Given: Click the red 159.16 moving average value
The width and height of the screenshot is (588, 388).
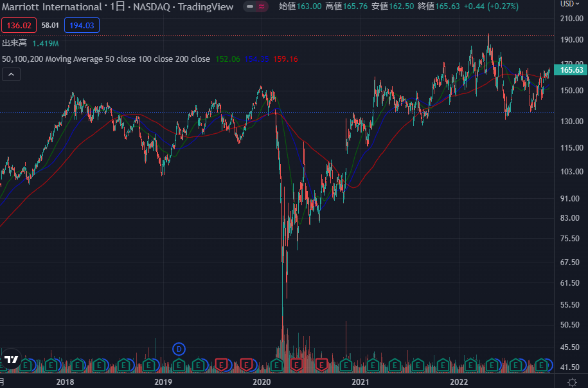Looking at the screenshot, I should pos(285,59).
